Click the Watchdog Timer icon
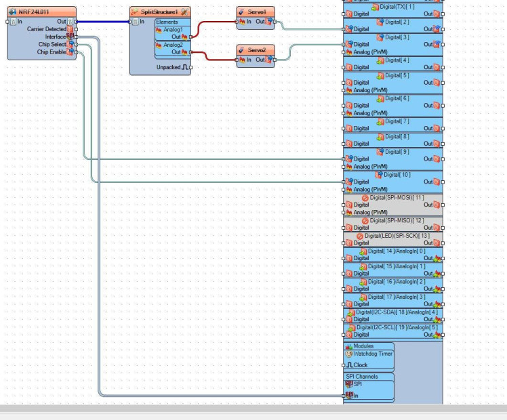 pyautogui.click(x=349, y=354)
